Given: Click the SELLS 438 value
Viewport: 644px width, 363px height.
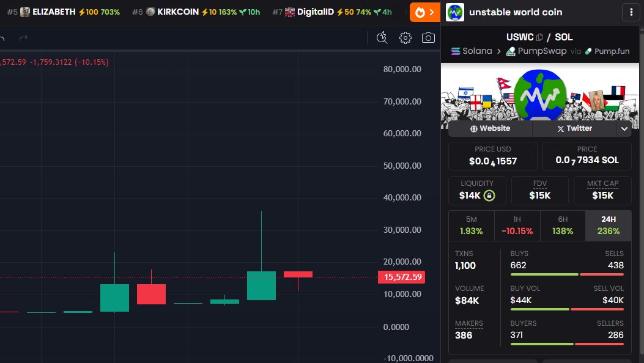Looking at the screenshot, I should [x=616, y=265].
